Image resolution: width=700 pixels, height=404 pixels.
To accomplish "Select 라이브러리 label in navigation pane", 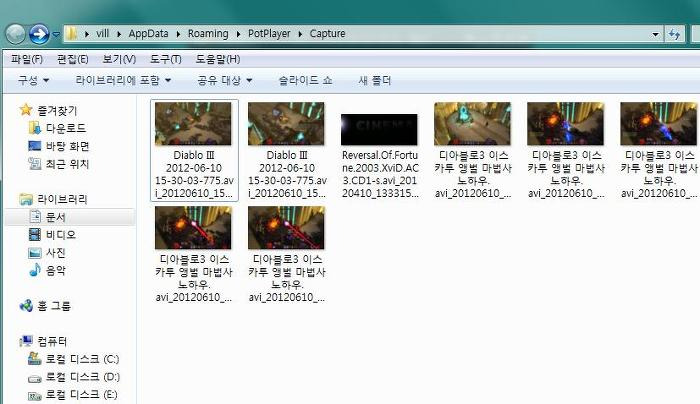I will pos(62,199).
